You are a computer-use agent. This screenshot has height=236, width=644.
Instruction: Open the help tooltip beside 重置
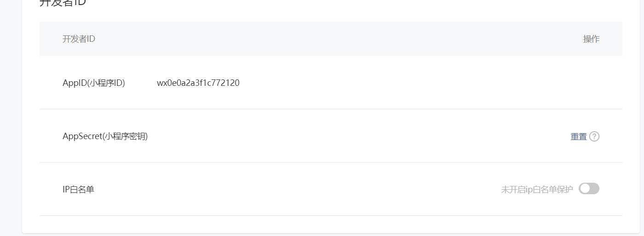click(x=594, y=136)
